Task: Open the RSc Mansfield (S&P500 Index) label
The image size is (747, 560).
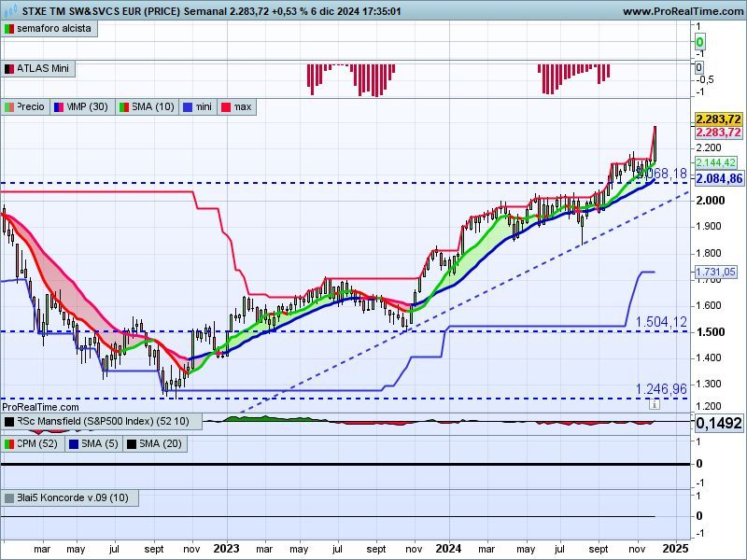Action: [x=103, y=422]
